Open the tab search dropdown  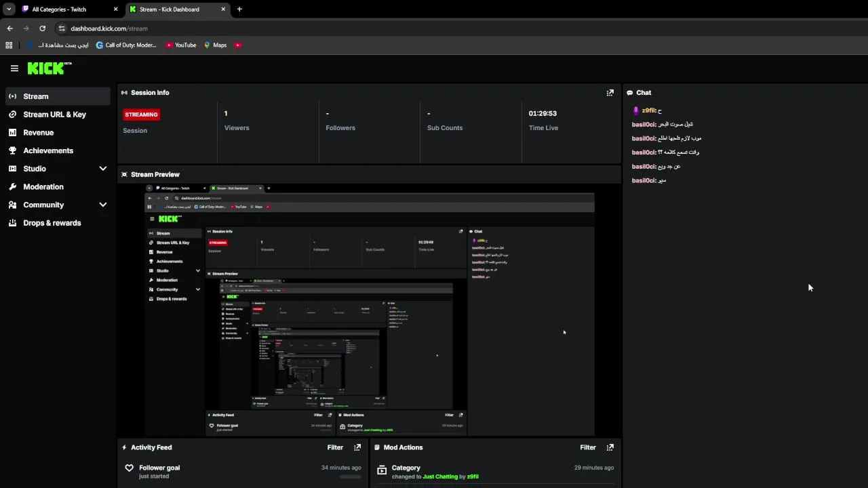click(9, 9)
